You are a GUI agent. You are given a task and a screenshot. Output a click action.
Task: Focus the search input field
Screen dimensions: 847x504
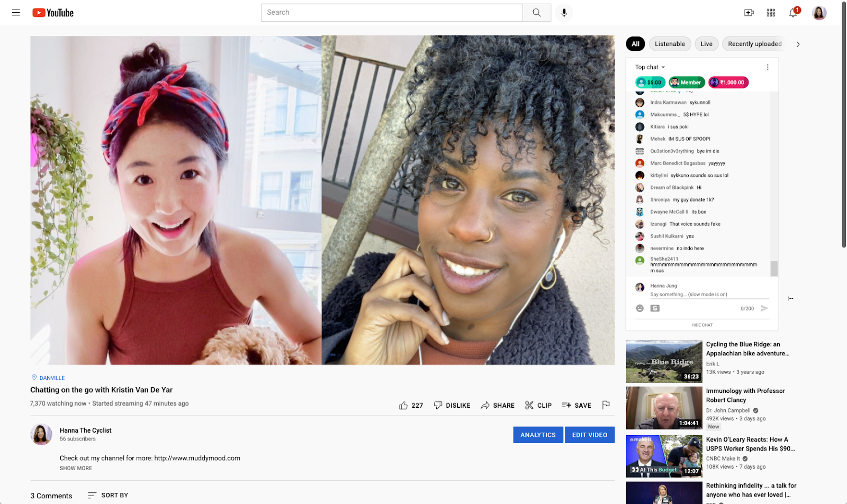[392, 13]
